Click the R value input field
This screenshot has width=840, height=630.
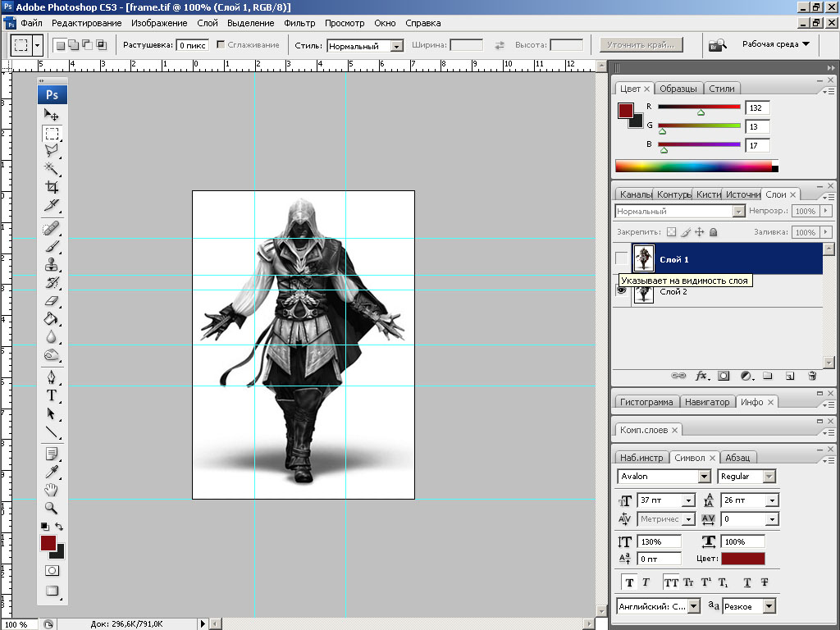tap(756, 107)
